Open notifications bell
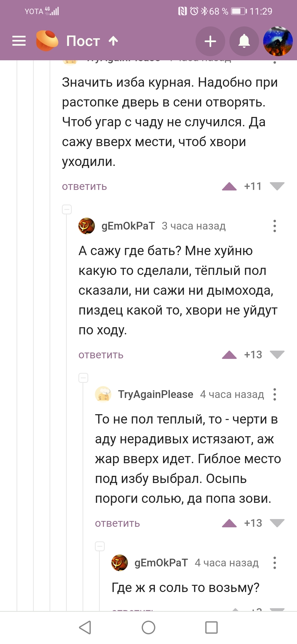 point(244,42)
